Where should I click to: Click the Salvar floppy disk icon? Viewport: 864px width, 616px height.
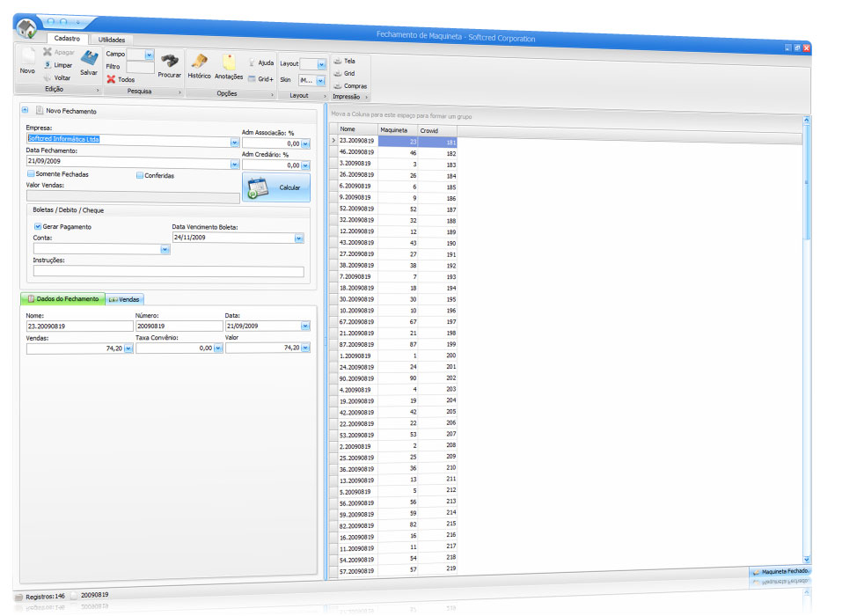point(89,59)
